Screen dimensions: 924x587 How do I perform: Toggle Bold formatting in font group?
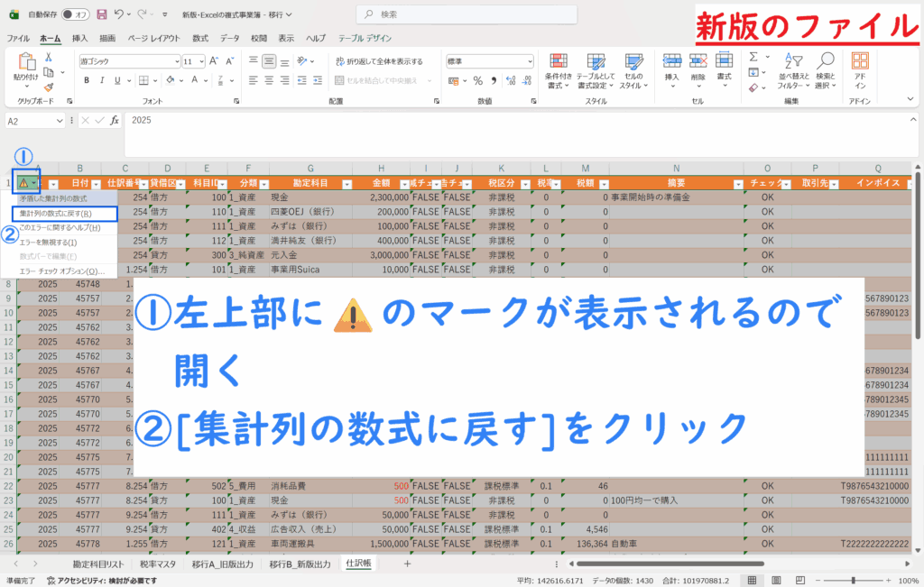click(85, 80)
